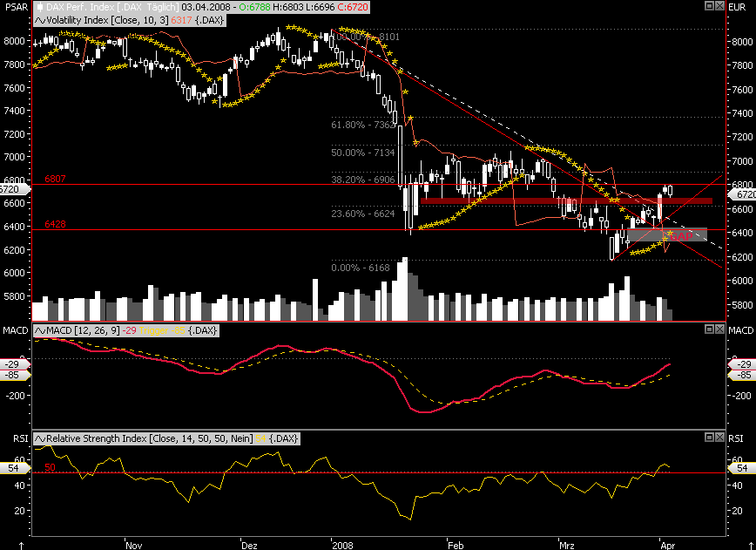Viewport: 756px width, 550px height.
Task: Click the left -29 MACD value marker
Action: point(16,364)
